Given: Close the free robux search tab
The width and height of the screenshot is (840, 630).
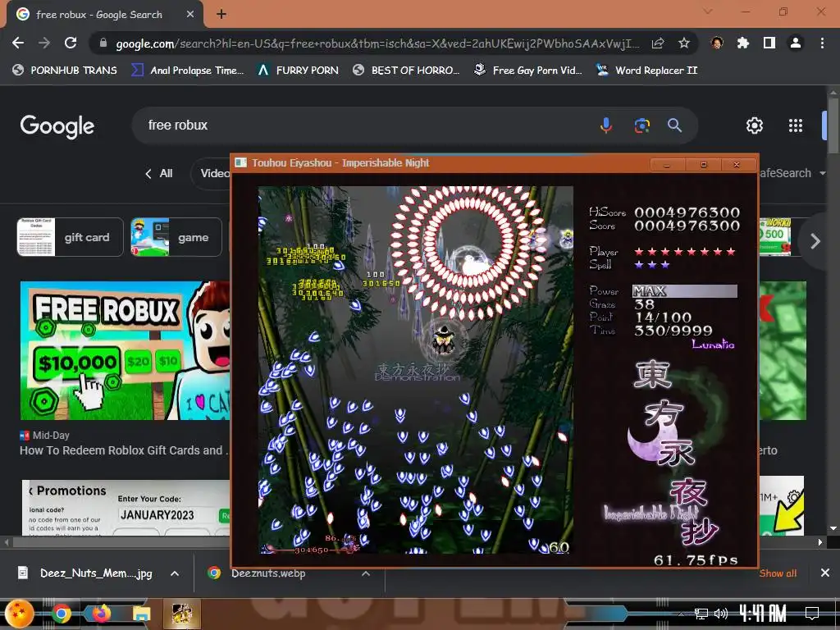Looking at the screenshot, I should pyautogui.click(x=190, y=15).
